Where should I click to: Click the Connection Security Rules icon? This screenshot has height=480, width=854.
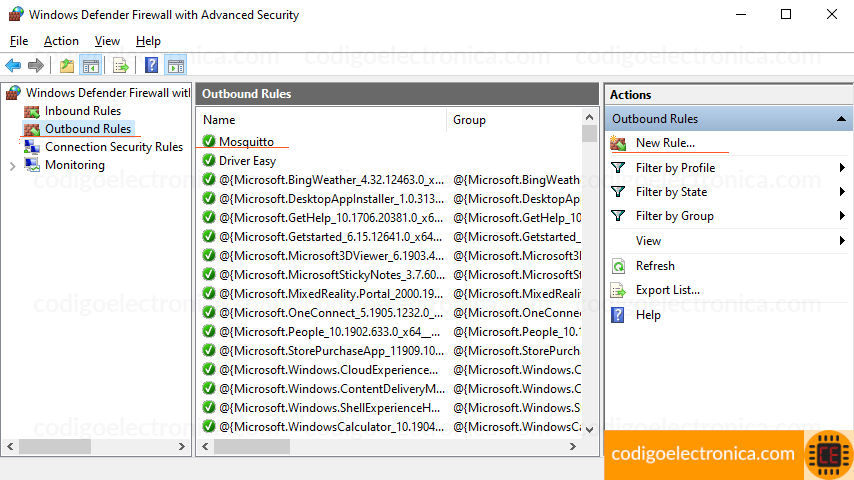point(32,147)
